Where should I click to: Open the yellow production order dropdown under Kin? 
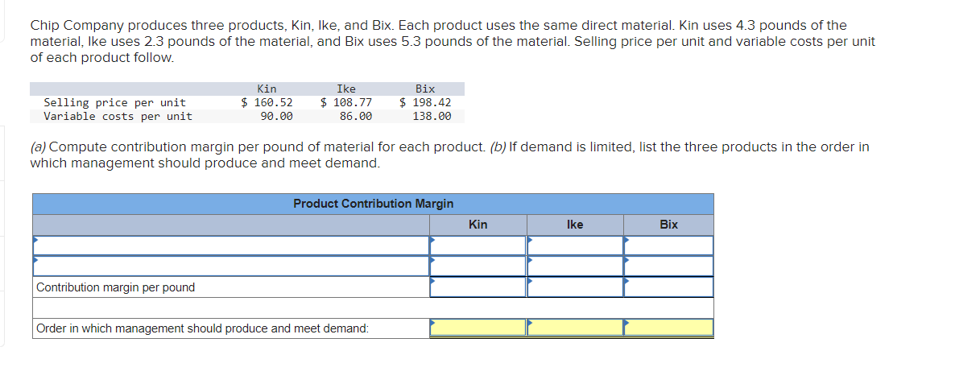point(478,328)
